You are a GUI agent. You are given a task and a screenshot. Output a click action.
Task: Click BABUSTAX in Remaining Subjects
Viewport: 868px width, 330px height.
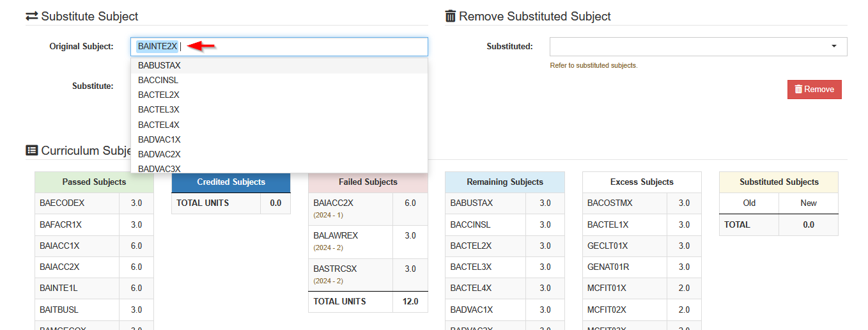click(472, 203)
